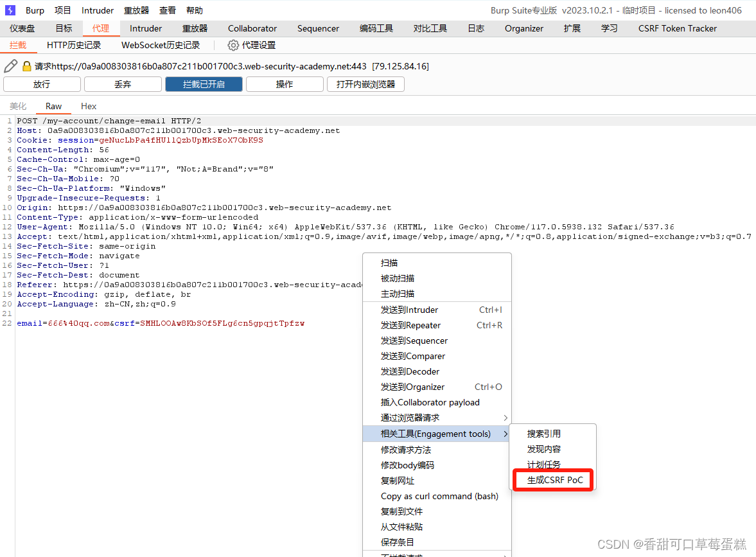
Task: Open the CSRF Token Tracker tab
Action: tap(678, 28)
